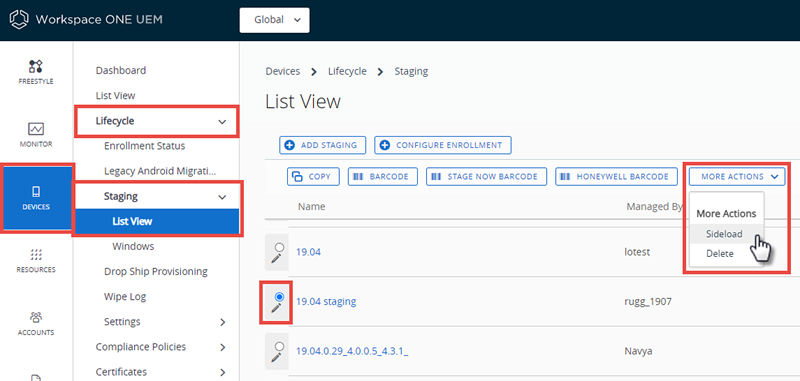Click the pencil edit icon for 19.04
Viewport: 800px width, 381px height.
(x=276, y=259)
